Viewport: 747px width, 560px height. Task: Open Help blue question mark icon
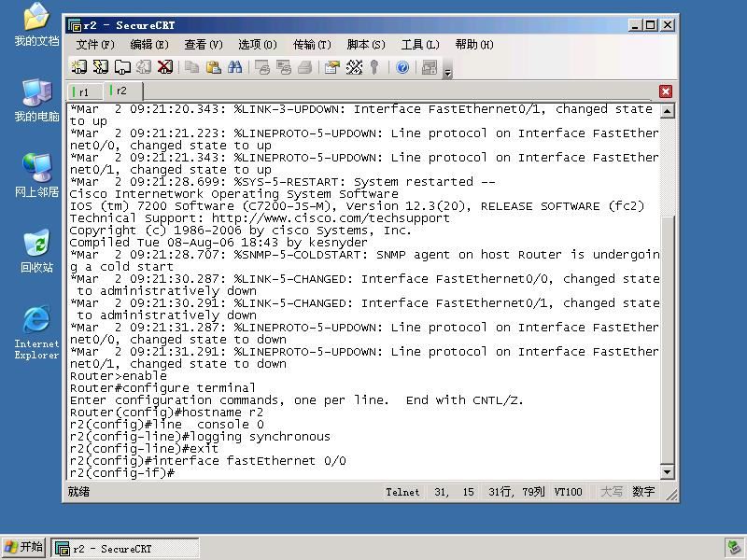(402, 67)
